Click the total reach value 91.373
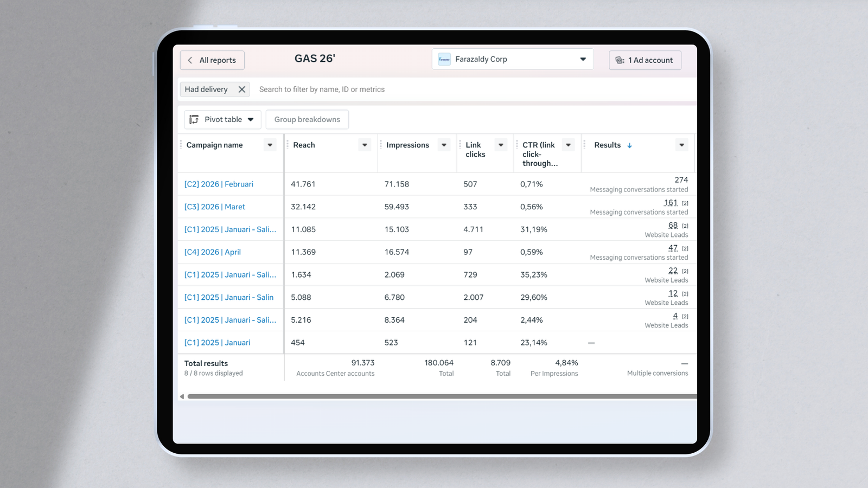 (363, 363)
